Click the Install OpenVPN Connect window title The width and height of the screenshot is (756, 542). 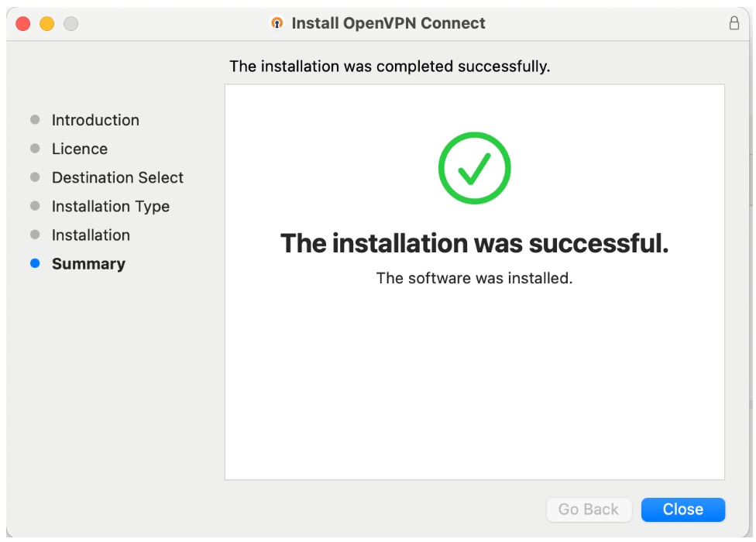(388, 23)
